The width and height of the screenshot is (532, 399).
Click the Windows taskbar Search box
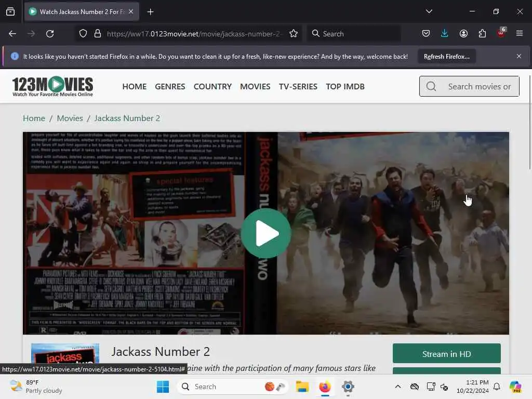pyautogui.click(x=232, y=387)
